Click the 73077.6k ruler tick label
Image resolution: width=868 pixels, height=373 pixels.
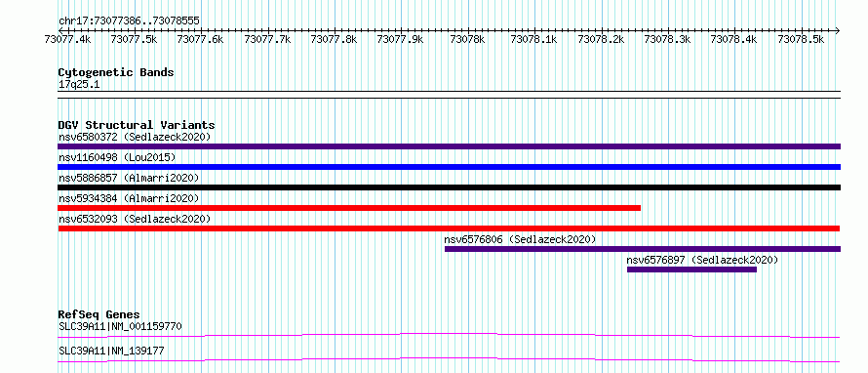[200, 39]
